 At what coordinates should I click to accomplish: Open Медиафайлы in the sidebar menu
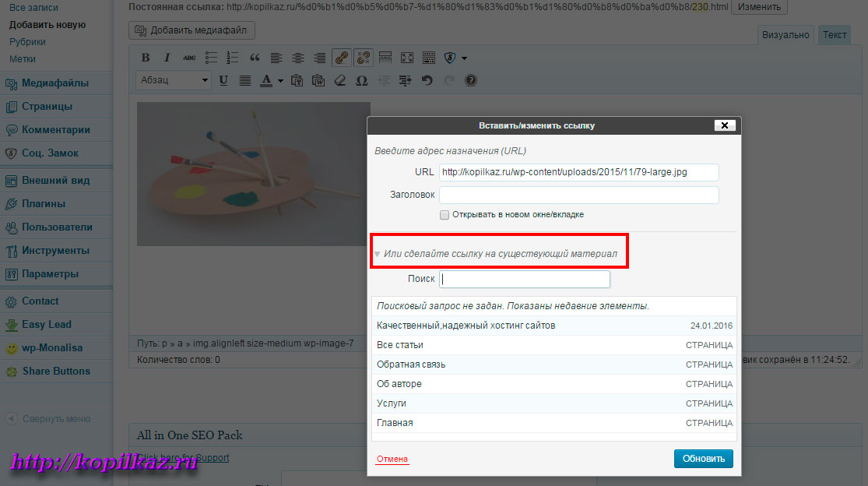click(x=56, y=83)
